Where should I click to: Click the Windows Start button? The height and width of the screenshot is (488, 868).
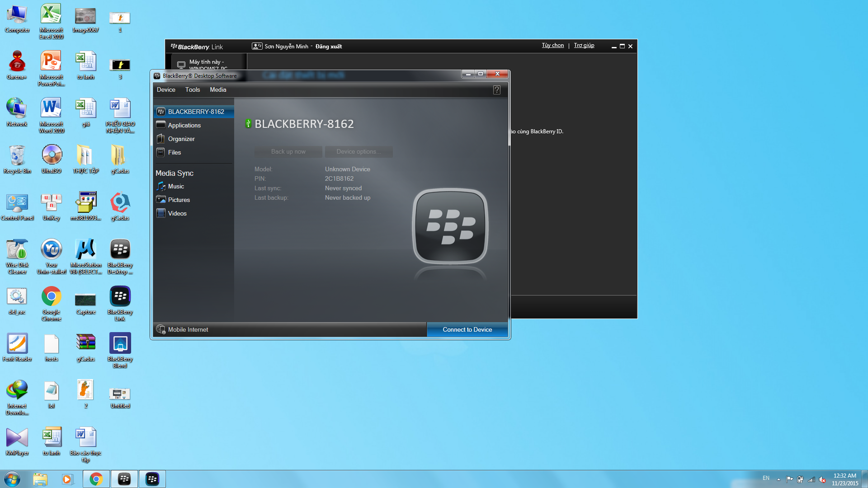pos(12,479)
